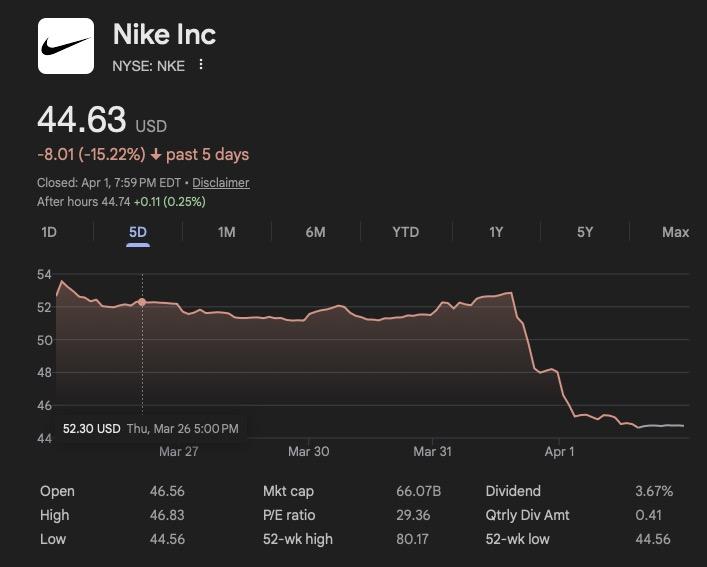The width and height of the screenshot is (707, 567).
Task: Open the three-dot options menu
Action: point(201,65)
